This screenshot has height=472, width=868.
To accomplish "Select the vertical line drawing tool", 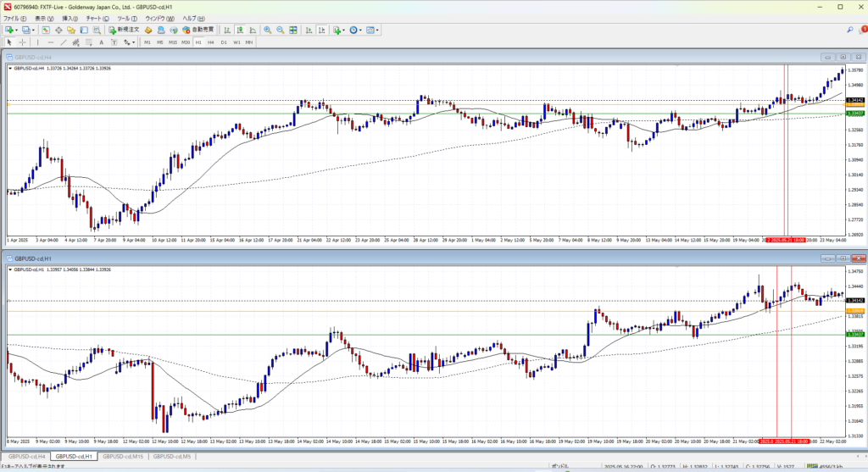I will (39, 42).
